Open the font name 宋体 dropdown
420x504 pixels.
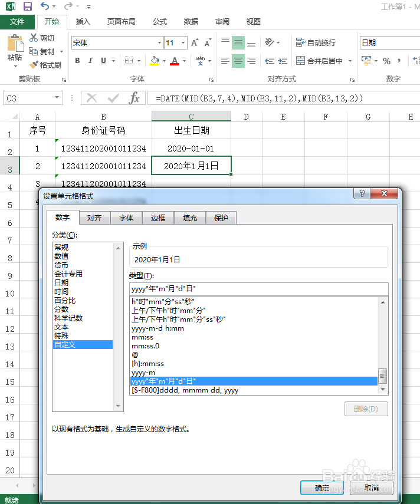tap(159, 43)
